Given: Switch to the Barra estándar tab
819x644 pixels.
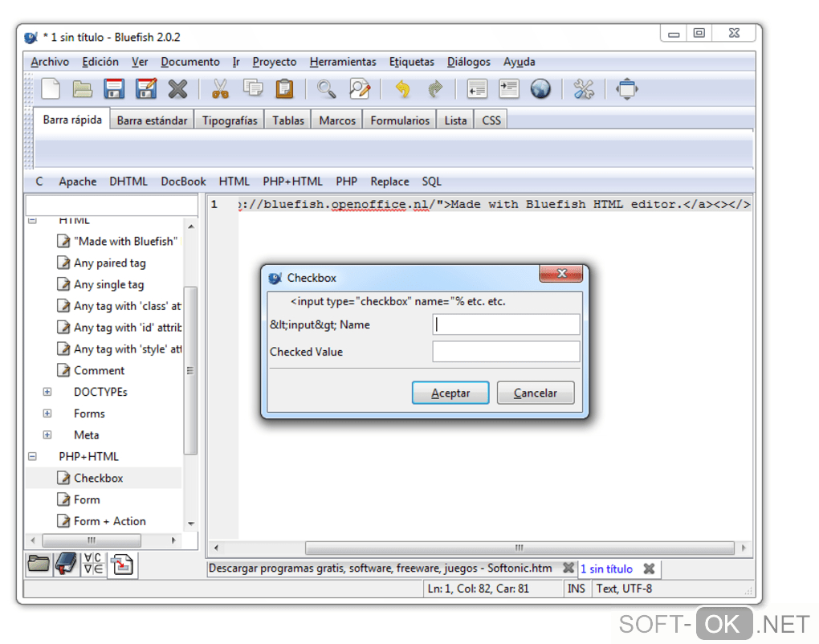Looking at the screenshot, I should pyautogui.click(x=152, y=120).
